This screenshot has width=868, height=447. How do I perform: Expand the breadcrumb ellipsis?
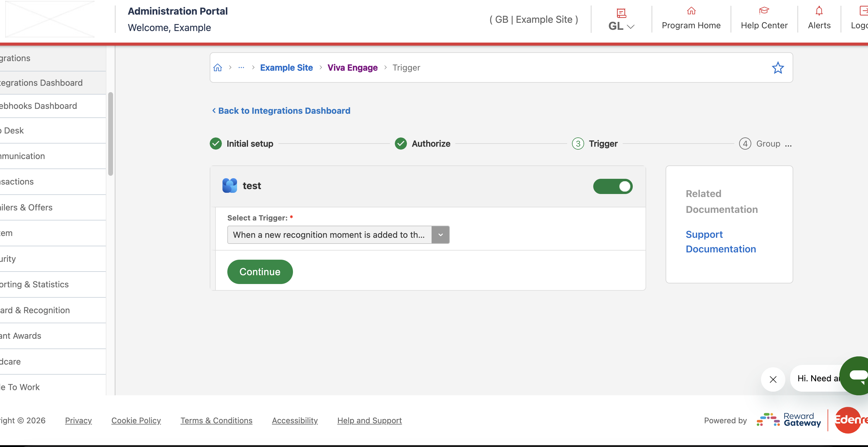[x=241, y=68]
